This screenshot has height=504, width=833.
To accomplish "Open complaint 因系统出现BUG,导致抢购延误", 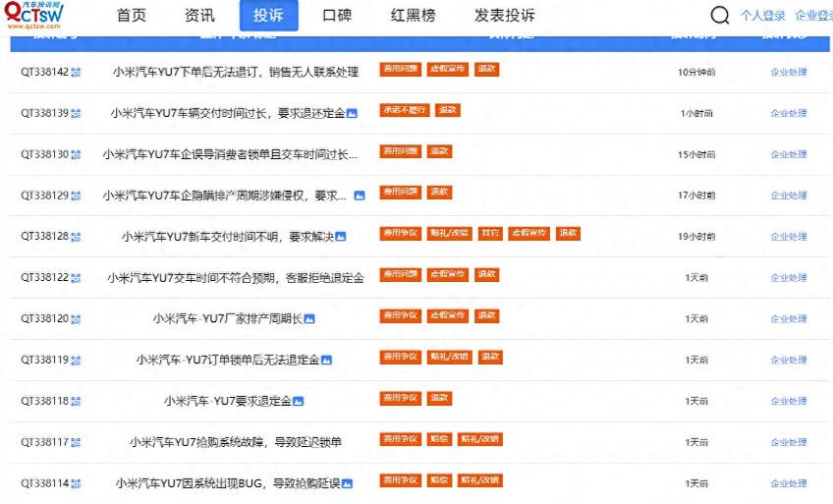I will coord(228,483).
